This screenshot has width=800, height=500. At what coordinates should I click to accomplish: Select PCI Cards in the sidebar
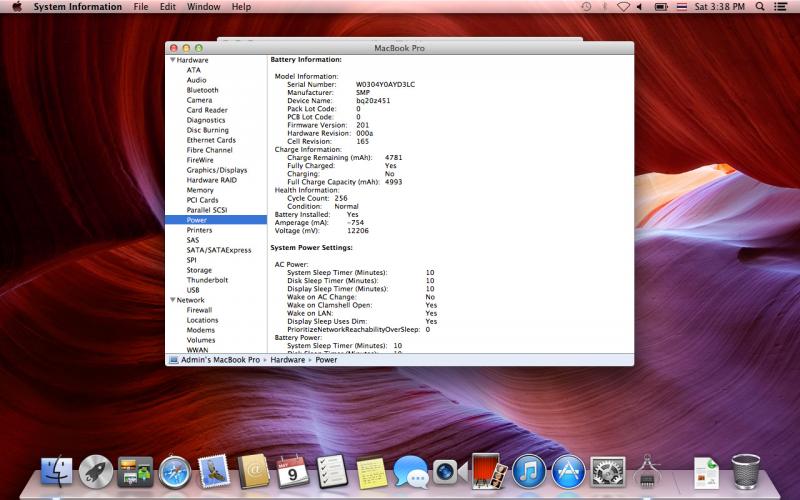[x=203, y=200]
